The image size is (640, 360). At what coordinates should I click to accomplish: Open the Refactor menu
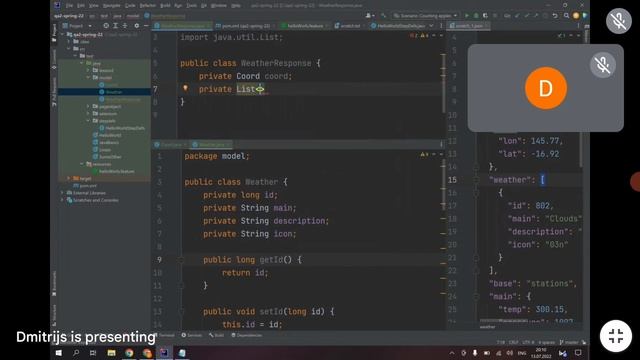148,6
